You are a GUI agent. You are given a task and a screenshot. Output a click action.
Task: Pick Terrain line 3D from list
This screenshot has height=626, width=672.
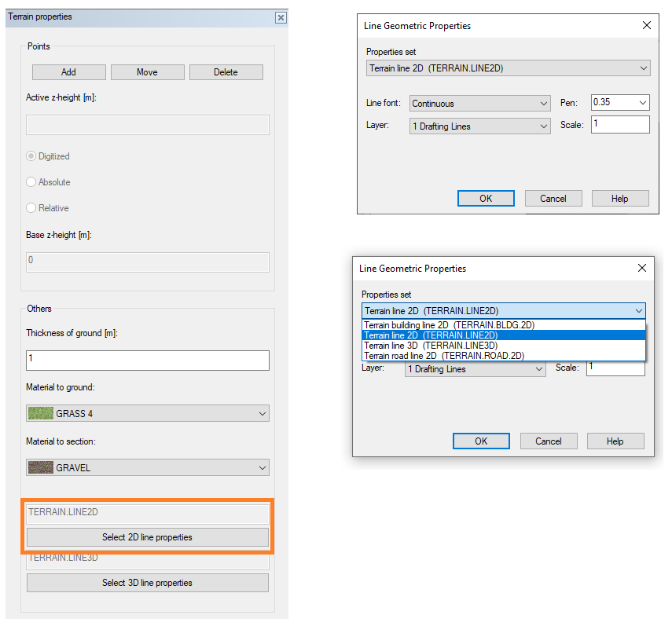[x=430, y=346]
